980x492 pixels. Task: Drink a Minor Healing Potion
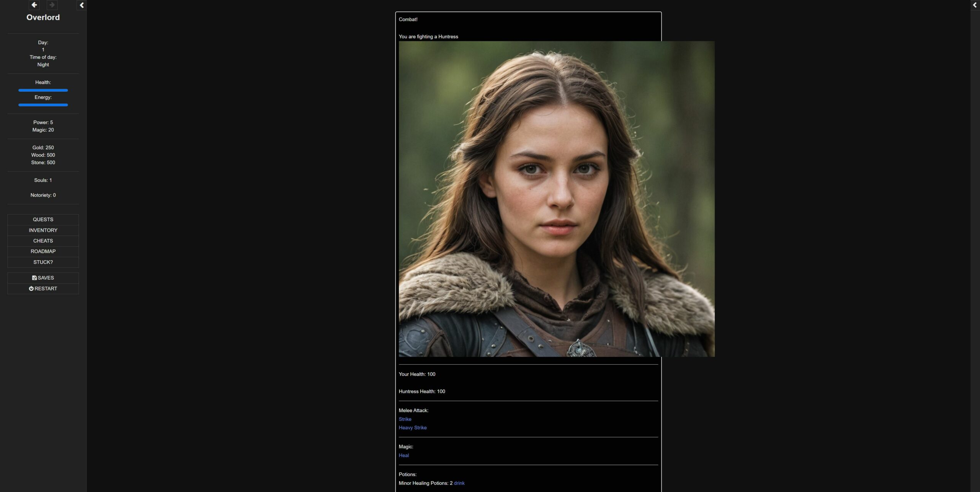[459, 483]
